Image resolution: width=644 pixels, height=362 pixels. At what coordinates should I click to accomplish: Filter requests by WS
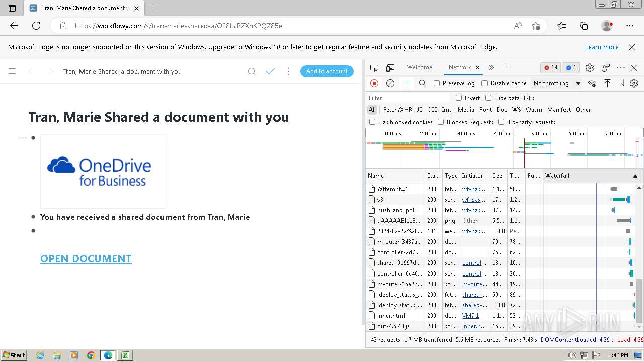coord(517,110)
